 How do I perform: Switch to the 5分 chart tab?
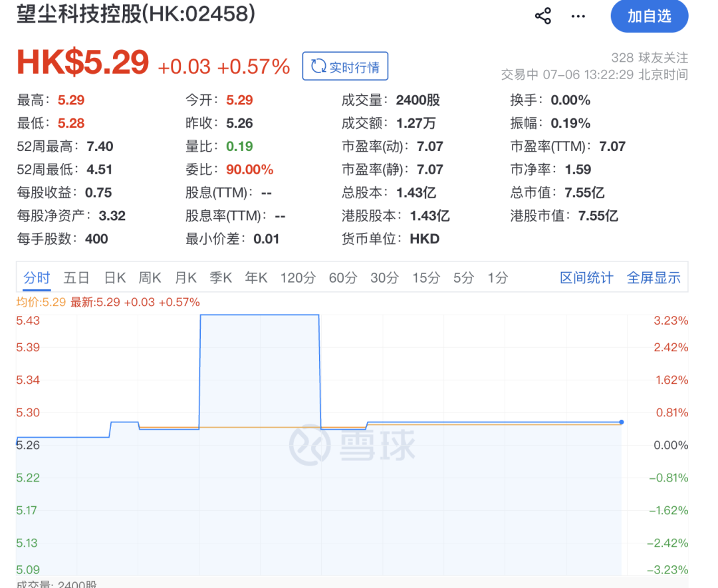[x=463, y=278]
